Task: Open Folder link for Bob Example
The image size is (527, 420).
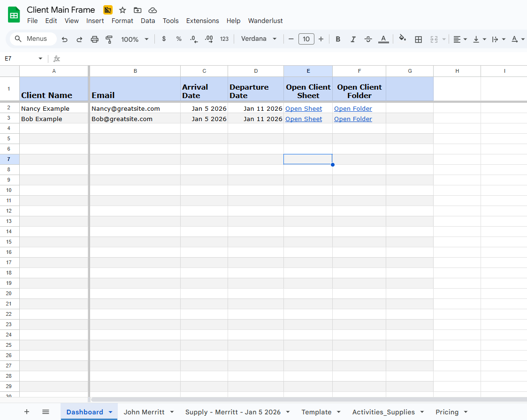Action: 353,119
